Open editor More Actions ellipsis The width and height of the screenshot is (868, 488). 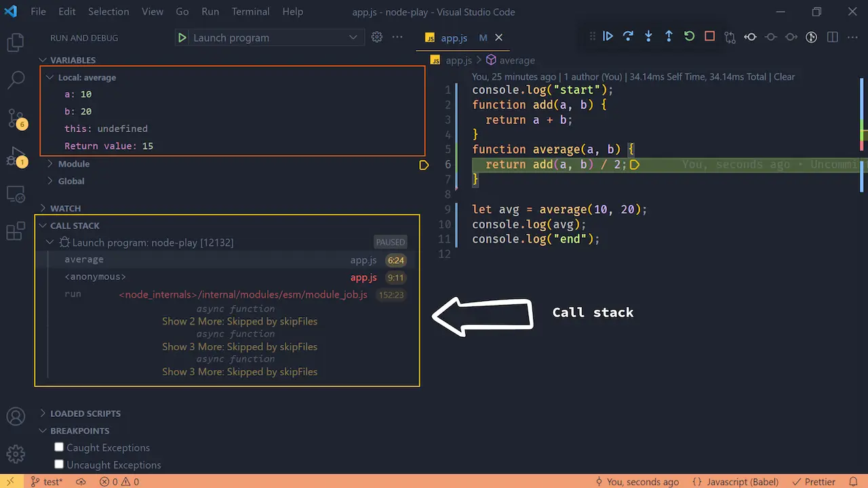(852, 37)
